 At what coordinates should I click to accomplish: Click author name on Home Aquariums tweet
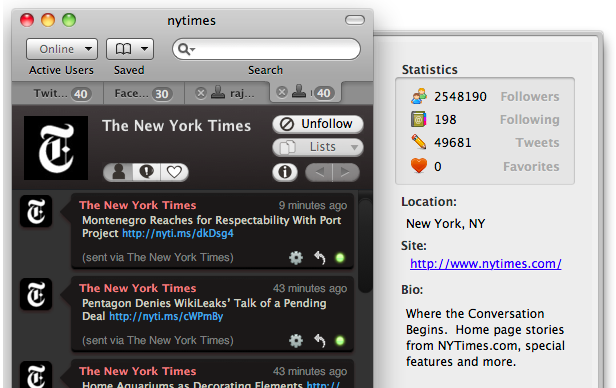coord(138,371)
